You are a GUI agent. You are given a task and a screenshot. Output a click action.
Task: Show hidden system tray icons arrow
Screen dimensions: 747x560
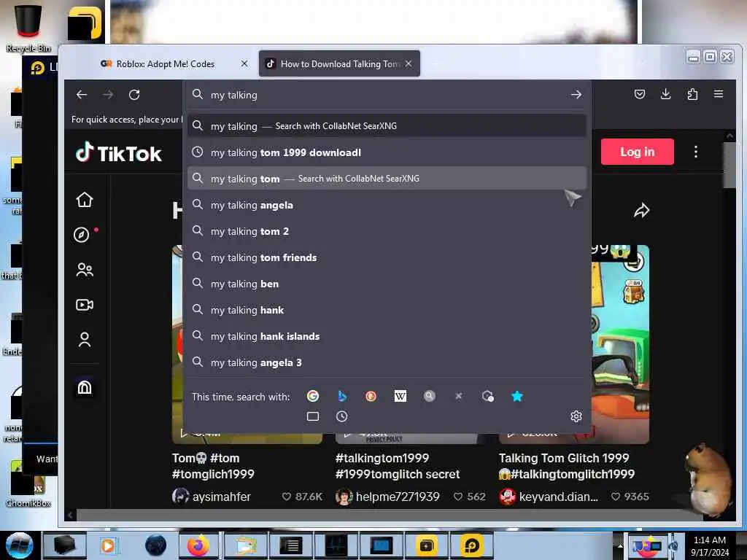click(620, 545)
